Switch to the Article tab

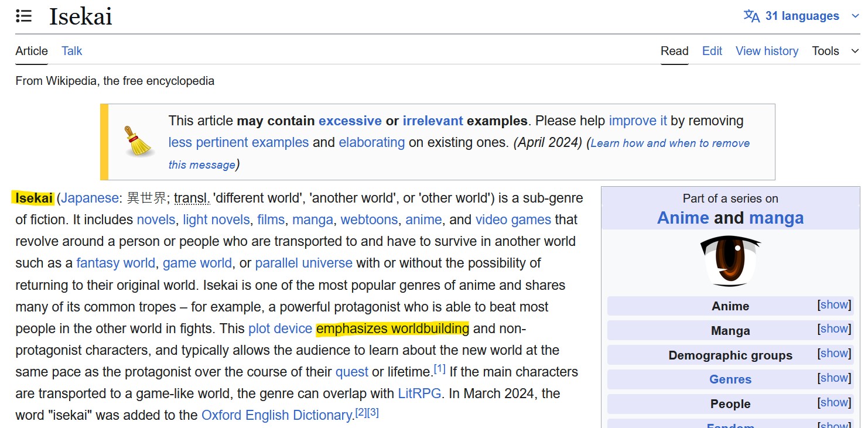coord(32,51)
